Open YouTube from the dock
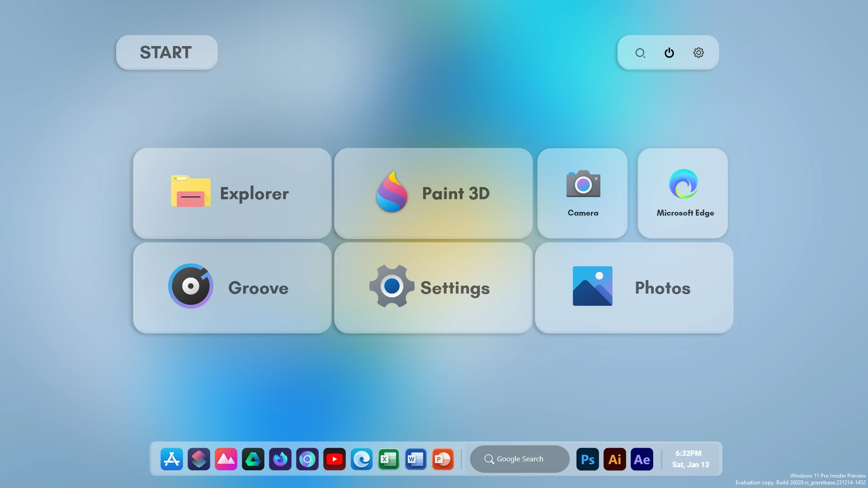Image resolution: width=868 pixels, height=488 pixels. pos(335,459)
